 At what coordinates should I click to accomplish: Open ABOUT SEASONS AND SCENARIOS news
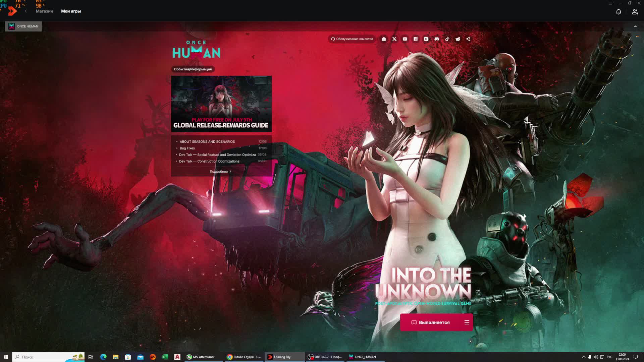(207, 141)
